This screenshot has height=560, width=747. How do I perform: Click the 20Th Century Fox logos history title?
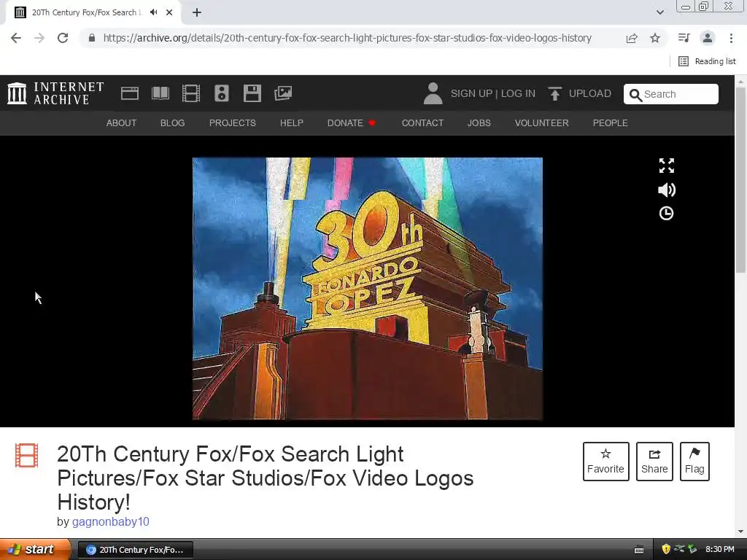pos(266,478)
